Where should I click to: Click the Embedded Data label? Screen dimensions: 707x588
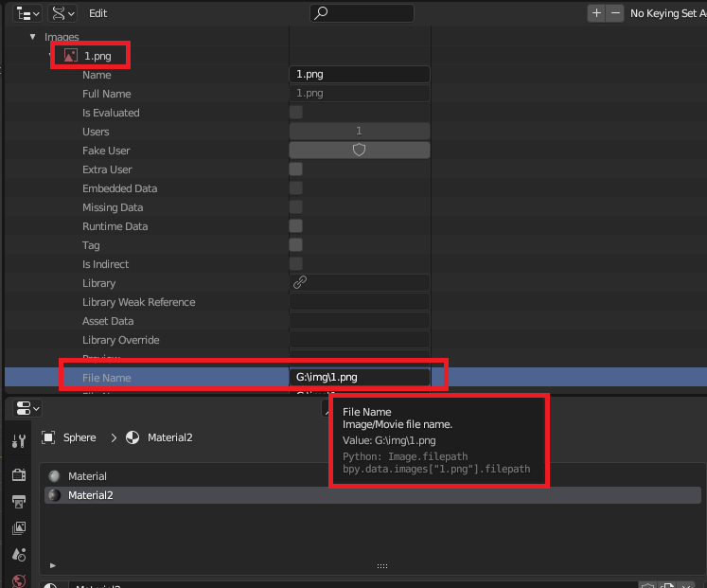coord(119,188)
